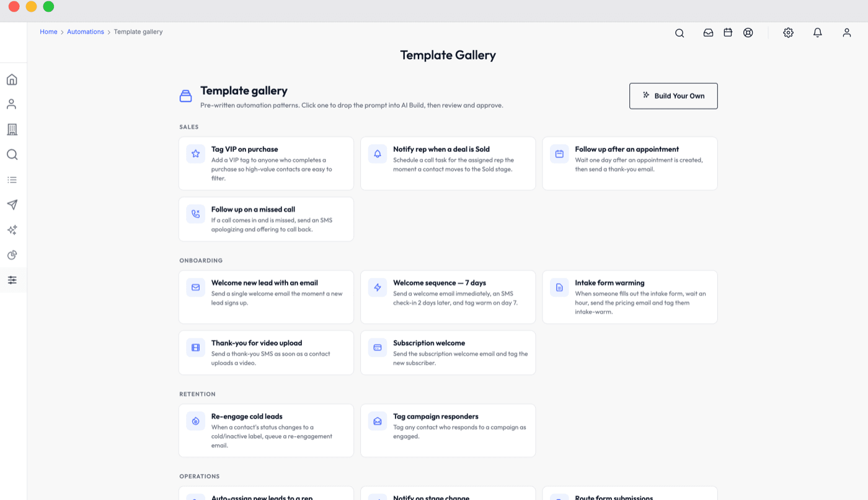Click the lightning icon on Welcome sequence card
Screen dimensions: 868x500
[x=377, y=287]
